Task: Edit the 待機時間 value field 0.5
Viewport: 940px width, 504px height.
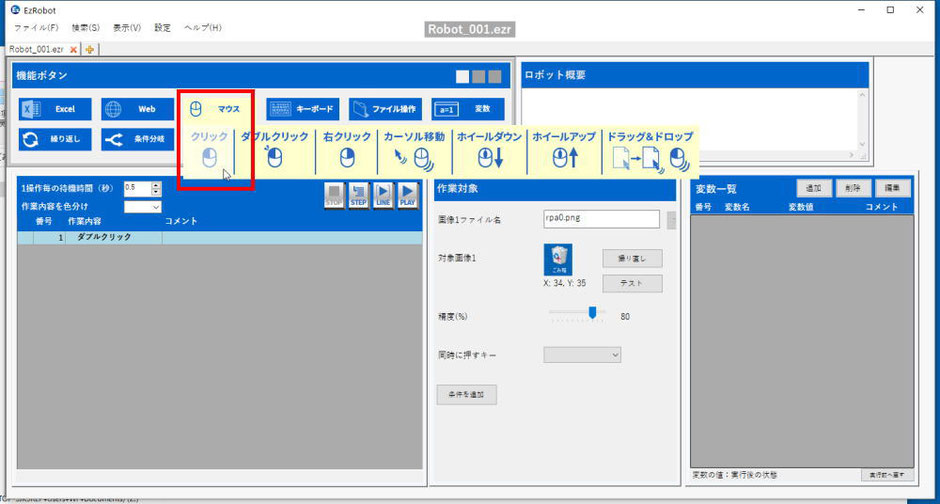Action: (x=137, y=189)
